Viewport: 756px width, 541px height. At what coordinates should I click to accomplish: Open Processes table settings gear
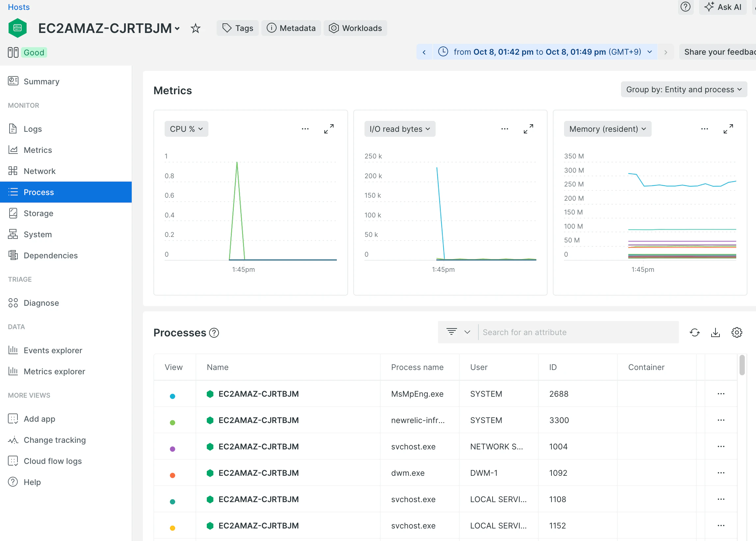point(736,332)
